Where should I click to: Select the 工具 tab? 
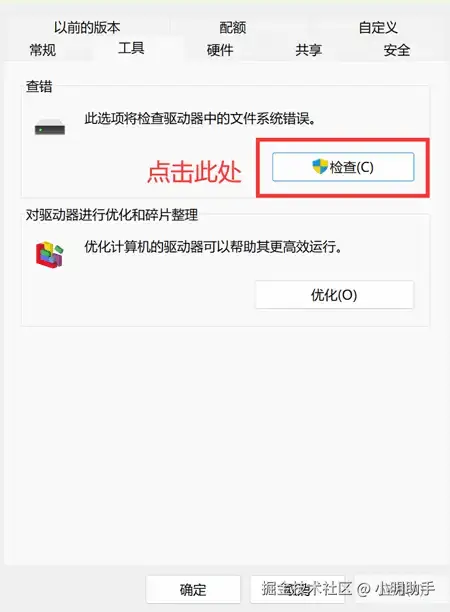pyautogui.click(x=131, y=48)
